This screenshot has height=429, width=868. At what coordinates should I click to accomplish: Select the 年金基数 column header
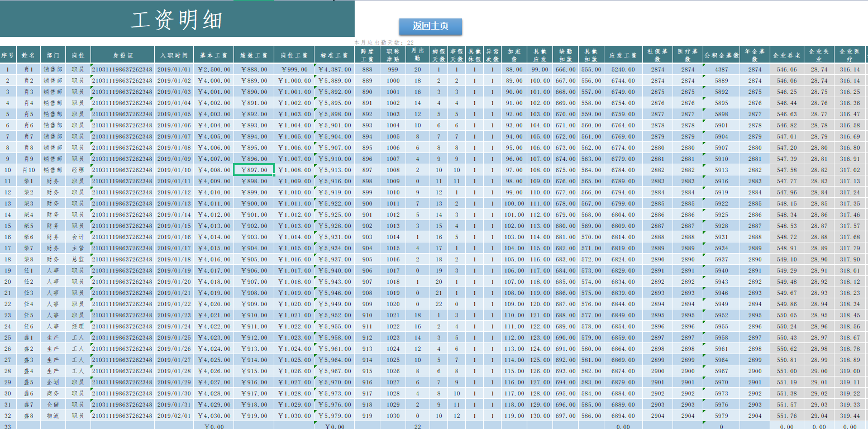(755, 55)
